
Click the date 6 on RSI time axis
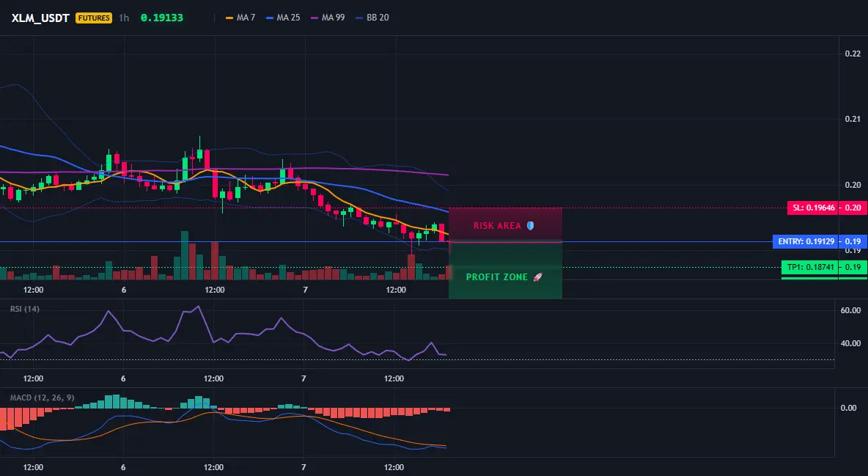tap(123, 378)
